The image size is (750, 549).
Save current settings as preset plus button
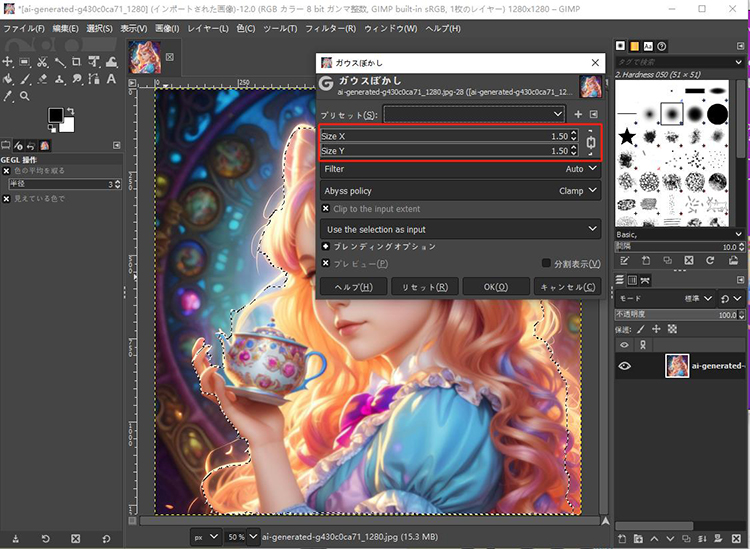578,114
